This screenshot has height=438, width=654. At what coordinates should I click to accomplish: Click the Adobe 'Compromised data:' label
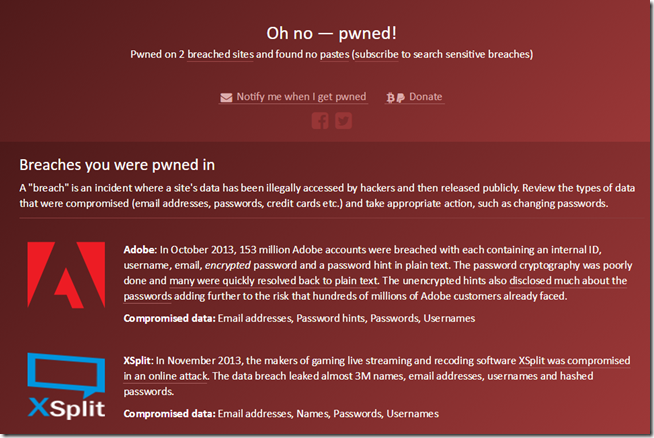pyautogui.click(x=169, y=318)
